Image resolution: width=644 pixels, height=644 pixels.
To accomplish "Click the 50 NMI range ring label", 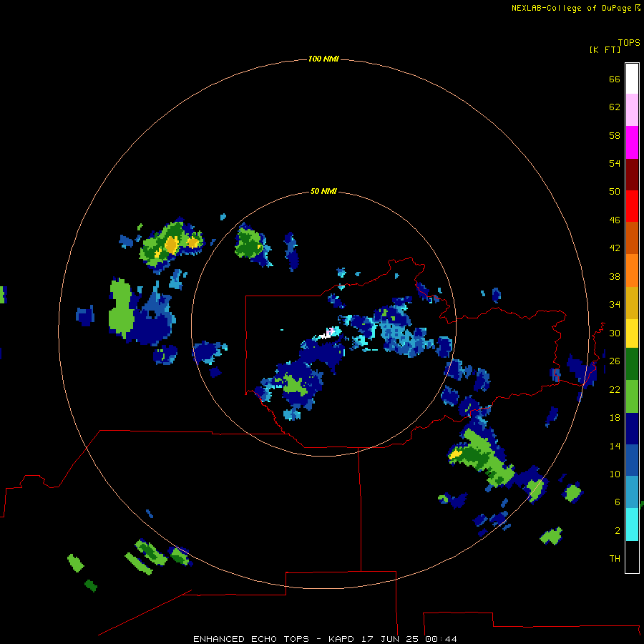I will pos(323,191).
